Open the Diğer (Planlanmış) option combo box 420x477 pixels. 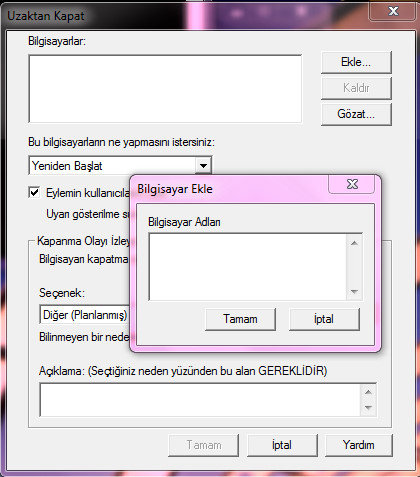(85, 315)
